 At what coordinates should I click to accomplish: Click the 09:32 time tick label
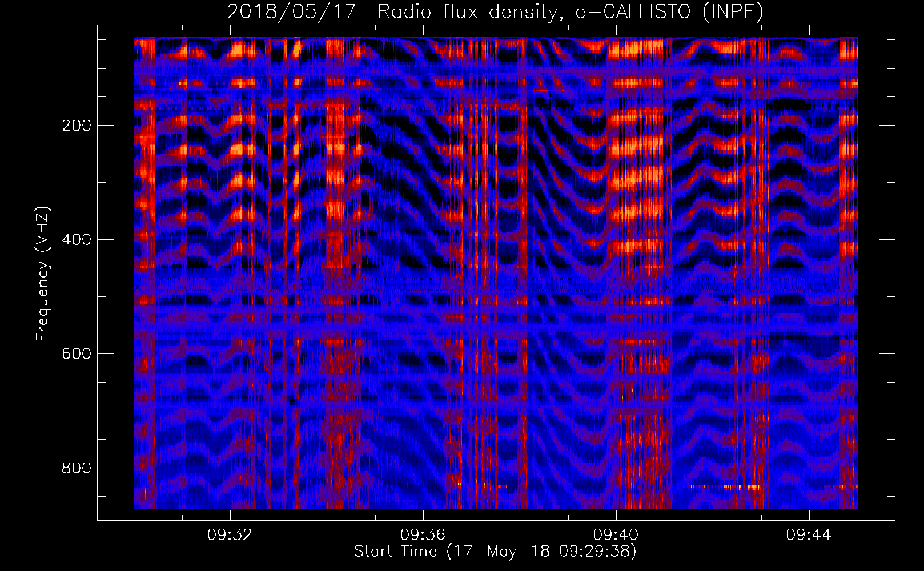(230, 535)
